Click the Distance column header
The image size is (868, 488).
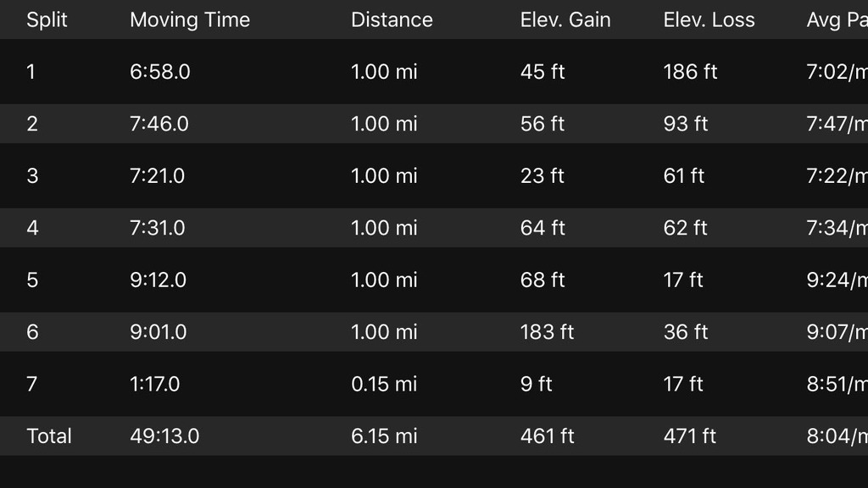coord(392,19)
